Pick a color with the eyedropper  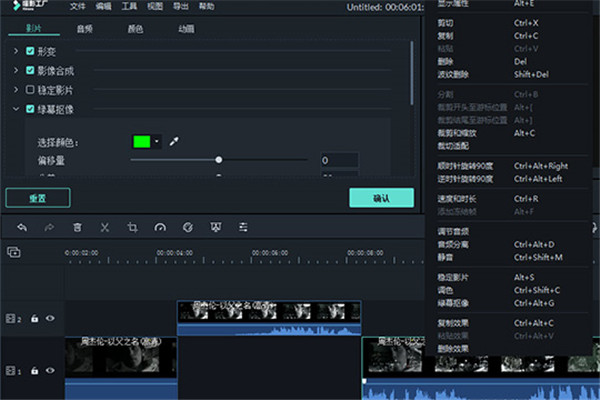[173, 142]
